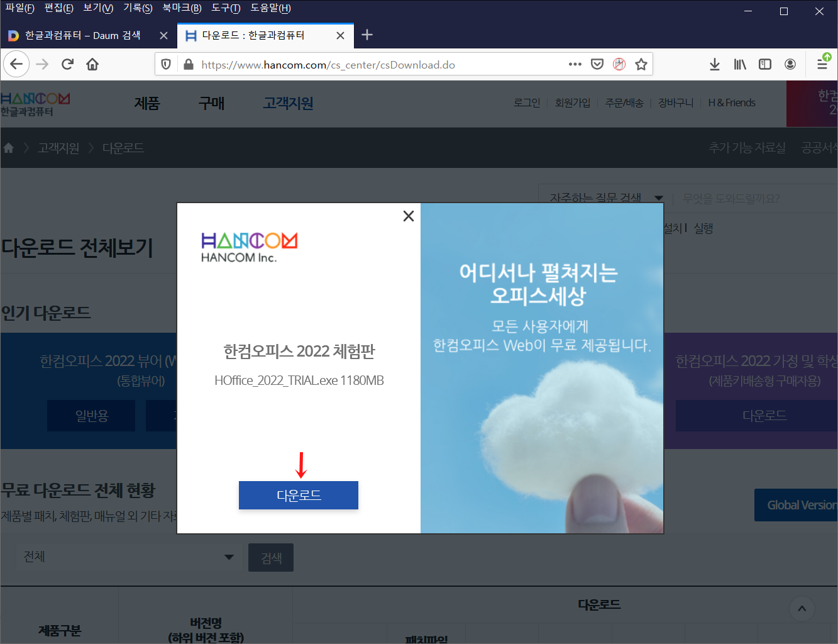Viewport: 838px width, 644px height.
Task: Click the 회원가입 link
Action: [x=573, y=103]
